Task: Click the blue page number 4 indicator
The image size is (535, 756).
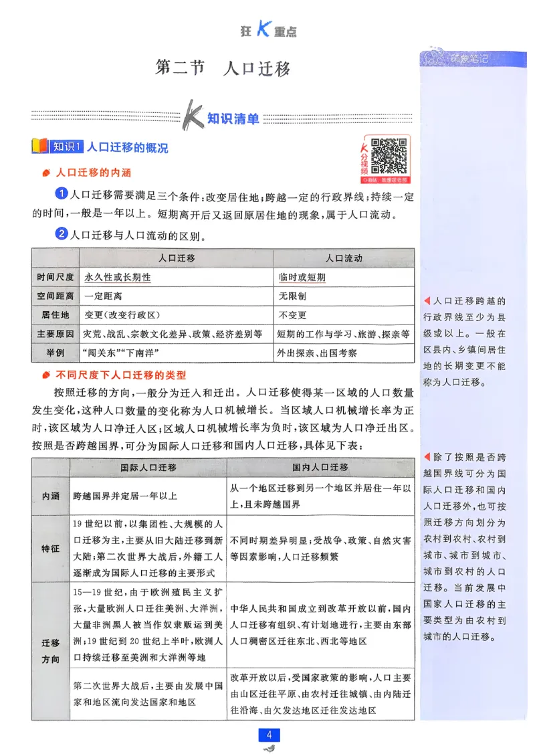Action: (x=268, y=735)
